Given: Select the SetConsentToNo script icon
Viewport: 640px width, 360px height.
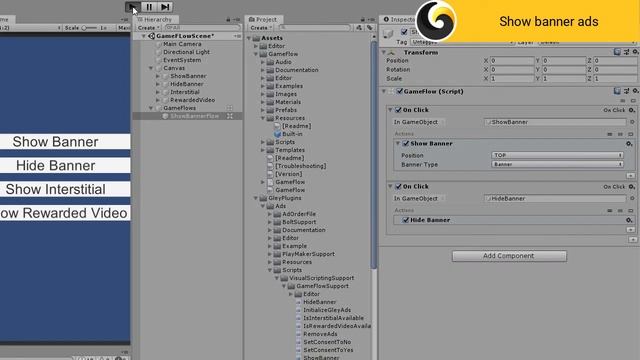Looking at the screenshot, I should [298, 342].
